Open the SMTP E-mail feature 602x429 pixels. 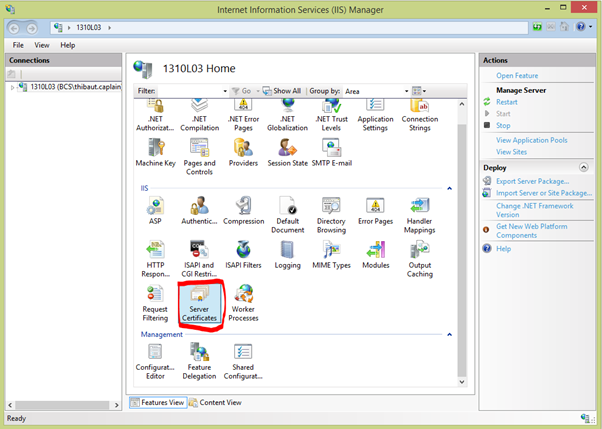pos(331,153)
